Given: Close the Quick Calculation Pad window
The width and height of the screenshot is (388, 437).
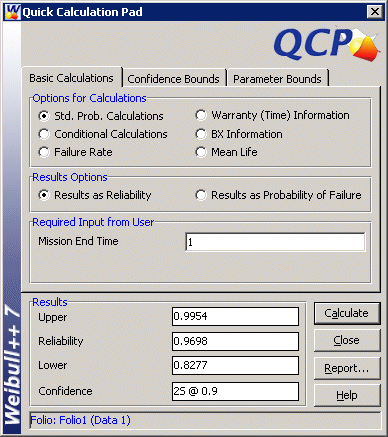Looking at the screenshot, I should tap(375, 12).
